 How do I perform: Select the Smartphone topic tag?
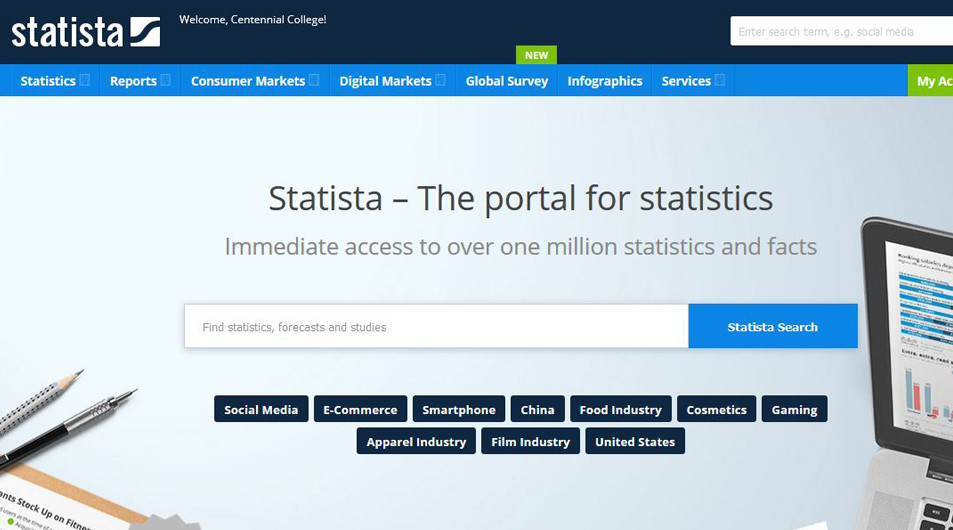(459, 409)
